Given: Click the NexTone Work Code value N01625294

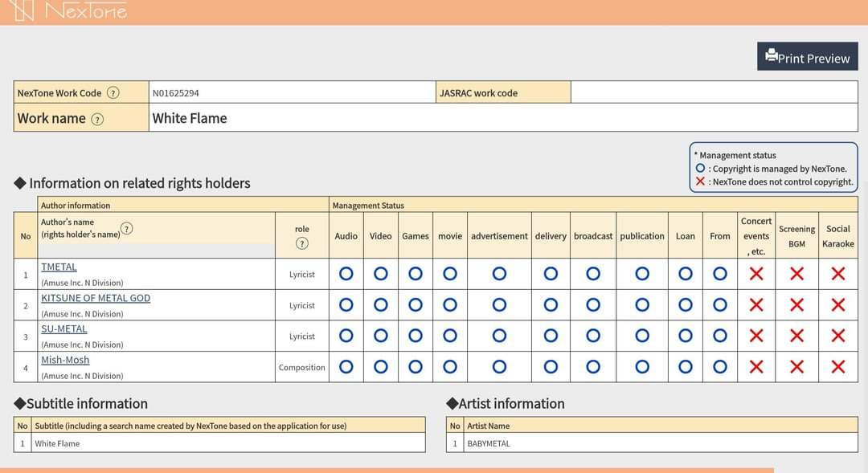Looking at the screenshot, I should (x=176, y=93).
